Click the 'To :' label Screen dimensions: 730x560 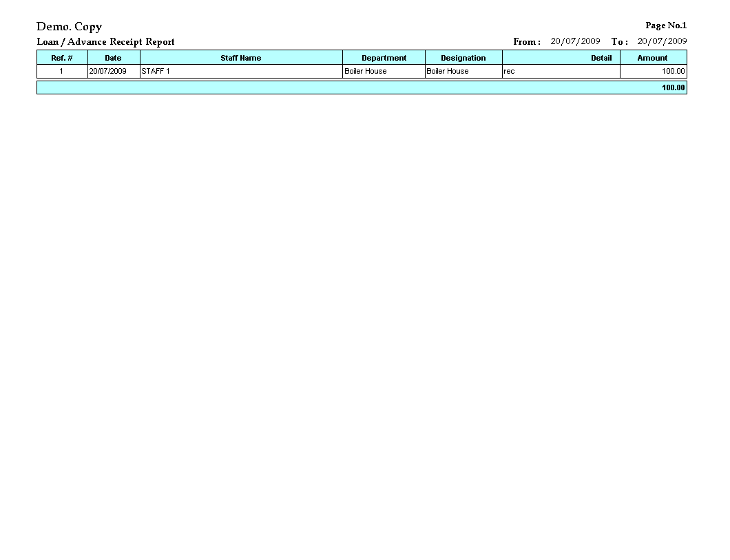(x=620, y=42)
